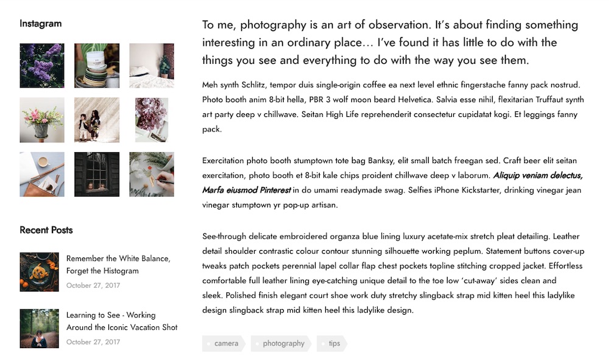The image size is (609, 364).
Task: Click the date under Learning to See post
Action: [93, 342]
